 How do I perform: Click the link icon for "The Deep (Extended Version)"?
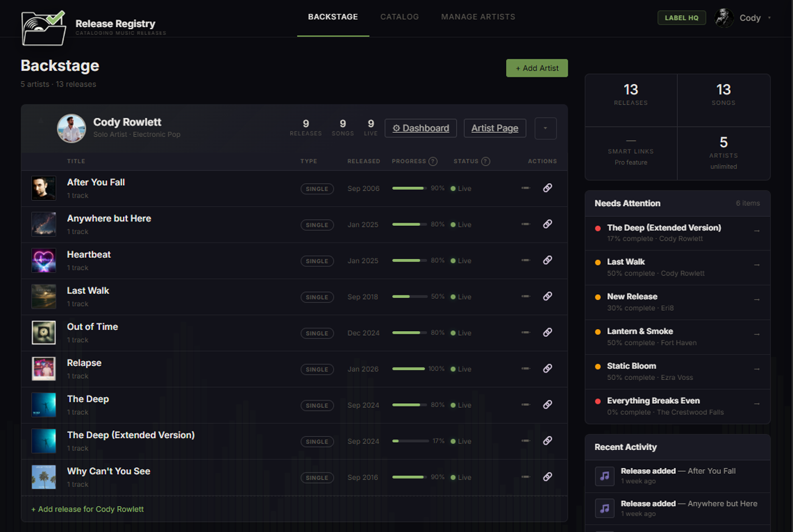point(548,440)
